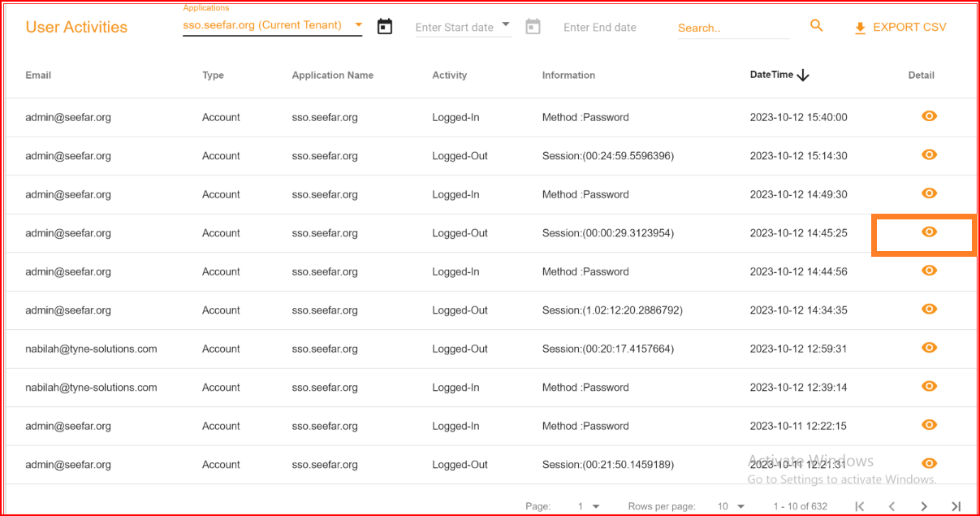Screen dimensions: 980x516
Task: Focus the Search text field
Action: pyautogui.click(x=733, y=28)
